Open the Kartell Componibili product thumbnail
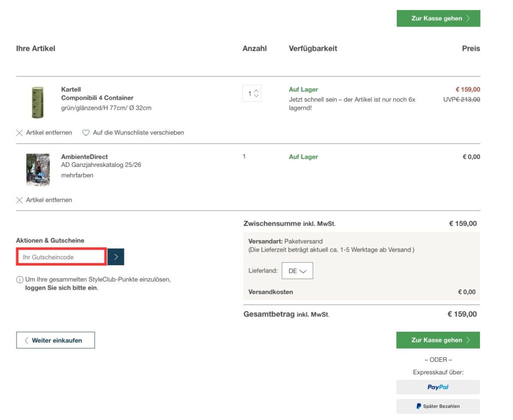The height and width of the screenshot is (420, 513). click(x=38, y=102)
